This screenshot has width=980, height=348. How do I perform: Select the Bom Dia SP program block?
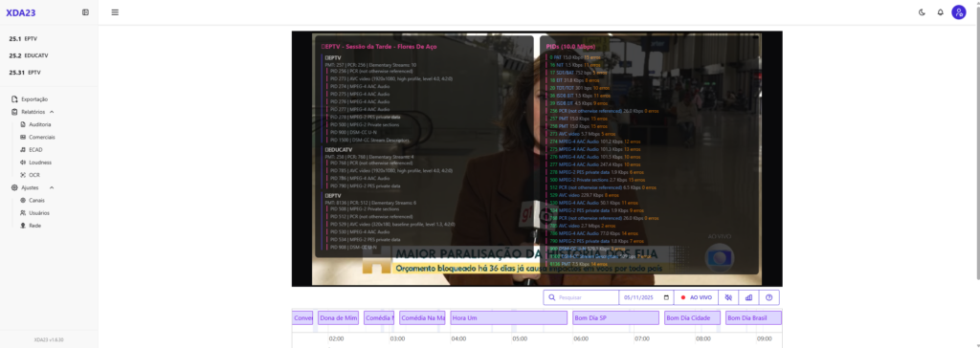tap(615, 318)
